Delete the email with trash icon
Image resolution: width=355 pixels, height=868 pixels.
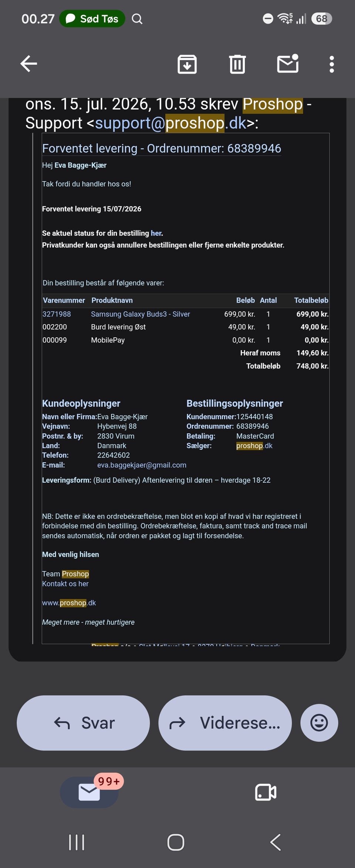point(237,64)
